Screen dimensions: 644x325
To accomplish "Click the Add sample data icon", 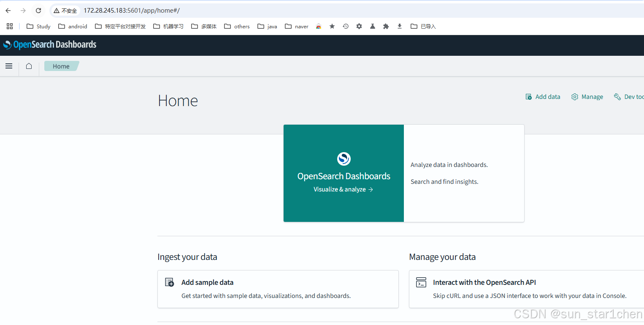I will pos(169,282).
